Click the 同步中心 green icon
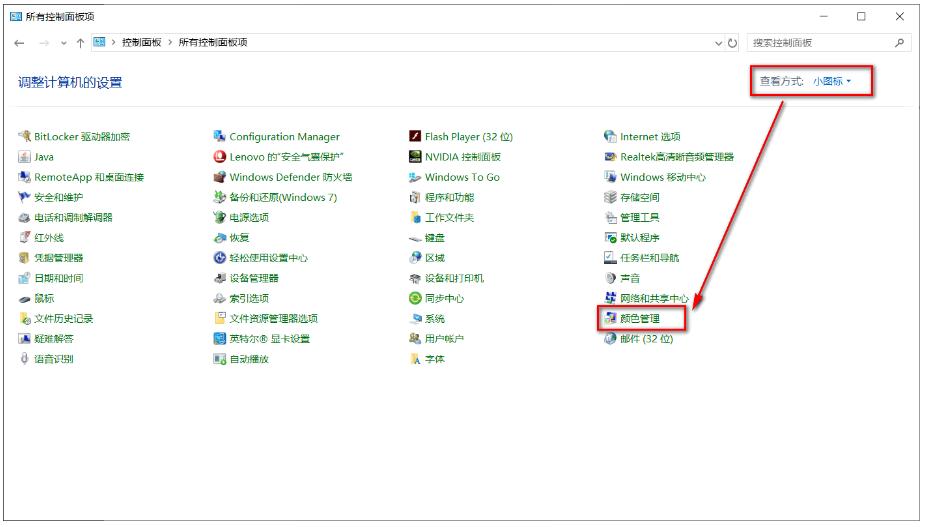Viewport: 925px width, 527px height. [x=415, y=299]
